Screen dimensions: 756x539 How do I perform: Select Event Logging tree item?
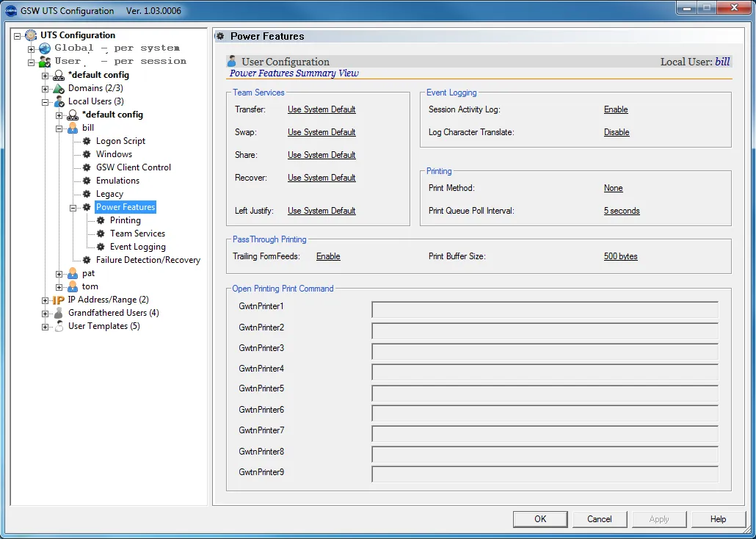[x=138, y=247]
